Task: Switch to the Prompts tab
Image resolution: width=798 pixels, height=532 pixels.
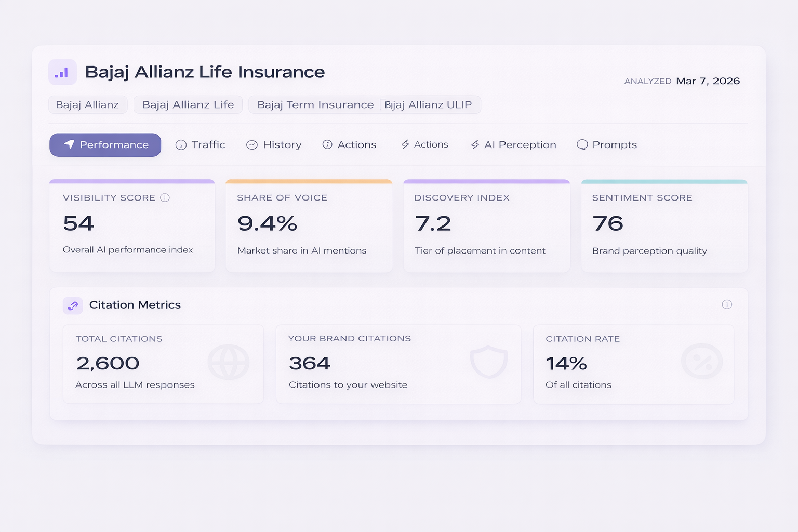Action: [x=607, y=145]
